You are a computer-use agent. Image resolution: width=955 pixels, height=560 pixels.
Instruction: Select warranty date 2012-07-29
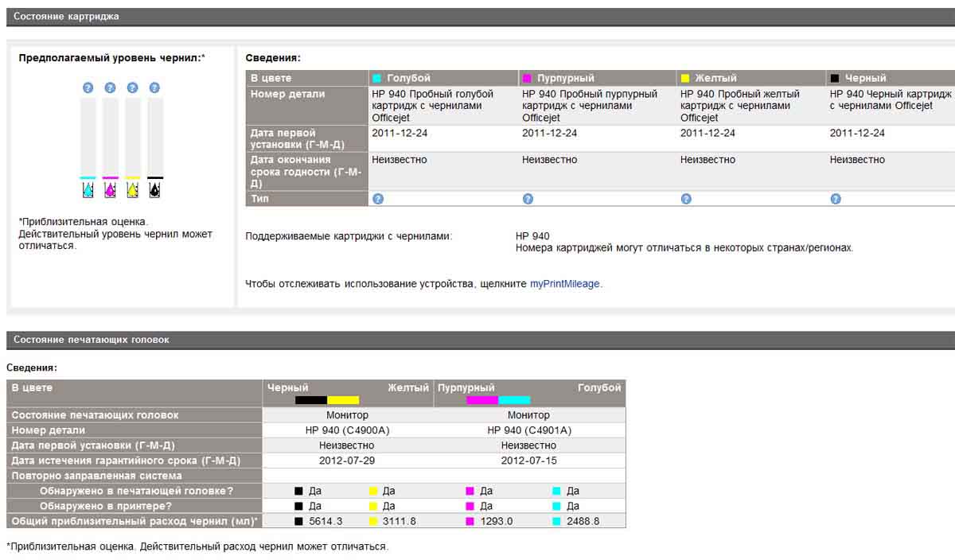tap(347, 461)
